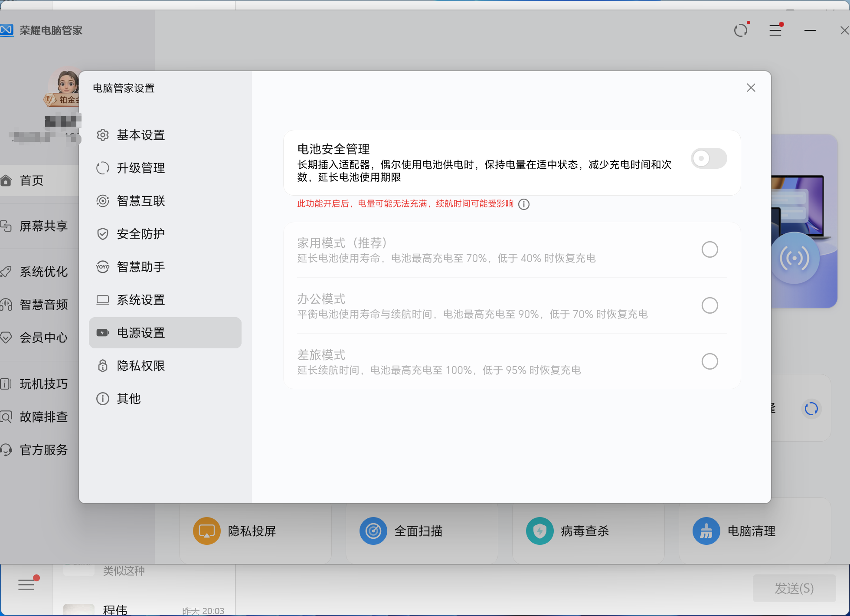
Task: Open 隐私权限 lock settings item
Action: (141, 366)
